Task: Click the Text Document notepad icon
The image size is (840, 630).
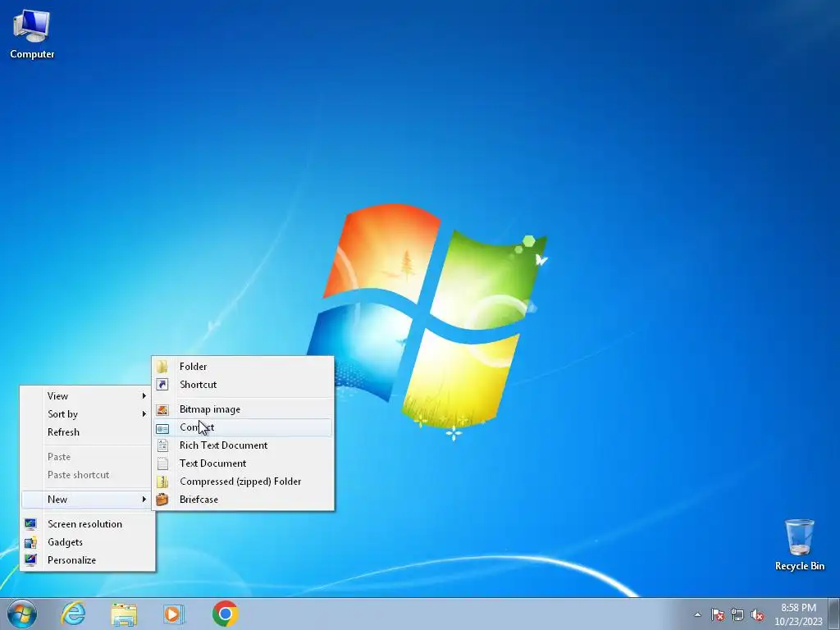Action: 162,464
